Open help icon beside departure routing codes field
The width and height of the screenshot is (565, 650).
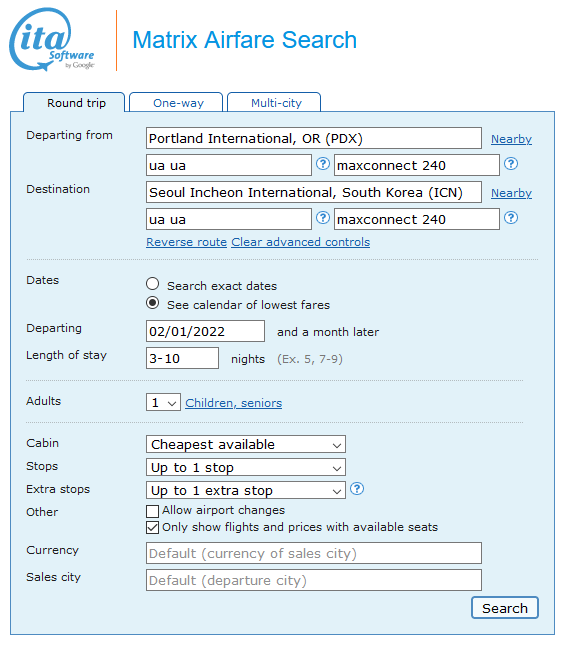click(x=323, y=164)
